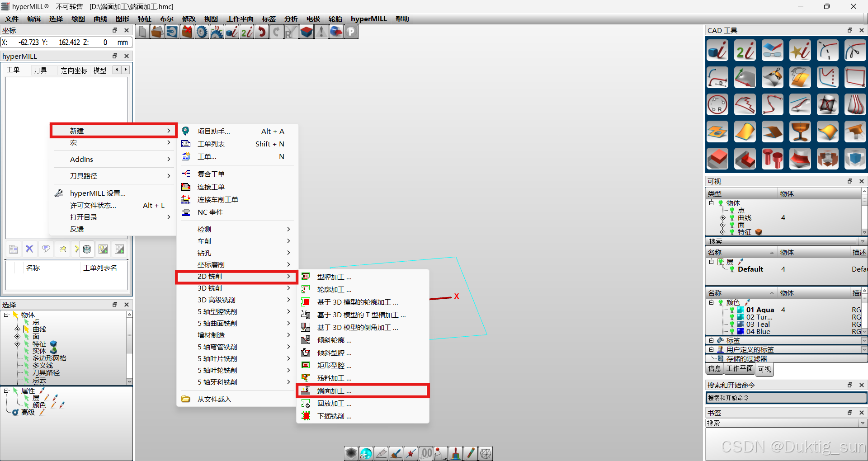Click the 选择 panel vertical scrollbar
This screenshot has height=461, width=868.
click(x=129, y=348)
